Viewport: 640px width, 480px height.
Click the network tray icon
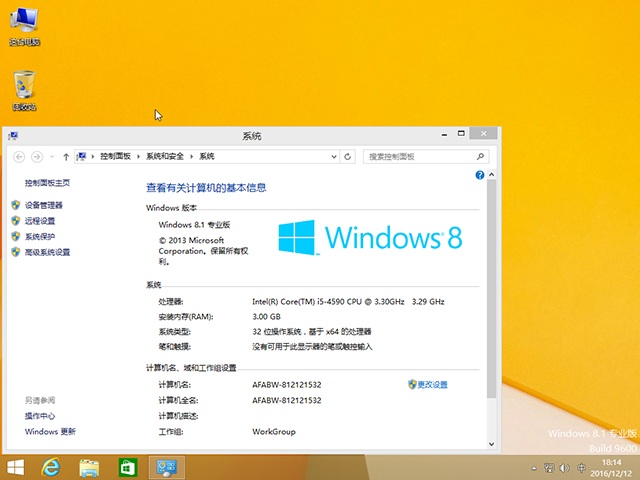(x=549, y=468)
